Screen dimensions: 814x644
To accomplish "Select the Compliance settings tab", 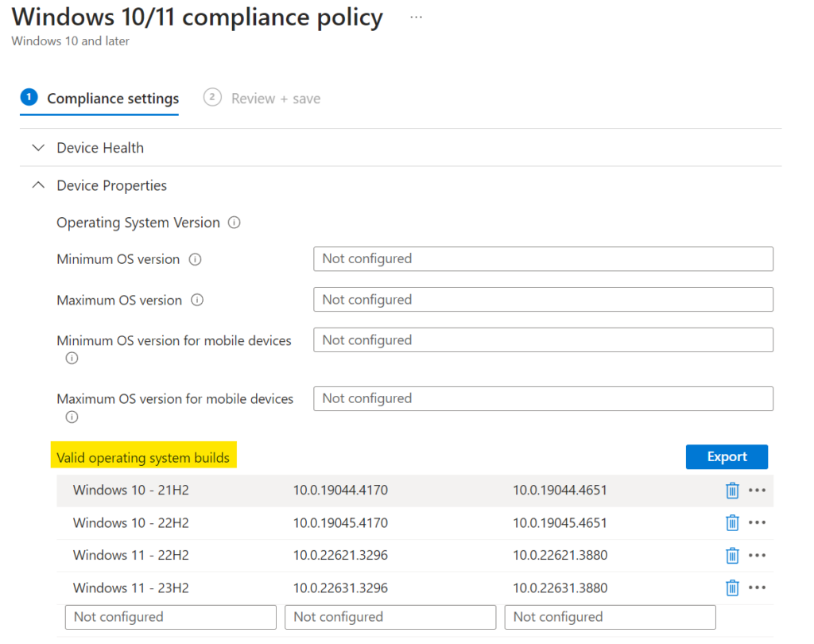I will pyautogui.click(x=112, y=98).
